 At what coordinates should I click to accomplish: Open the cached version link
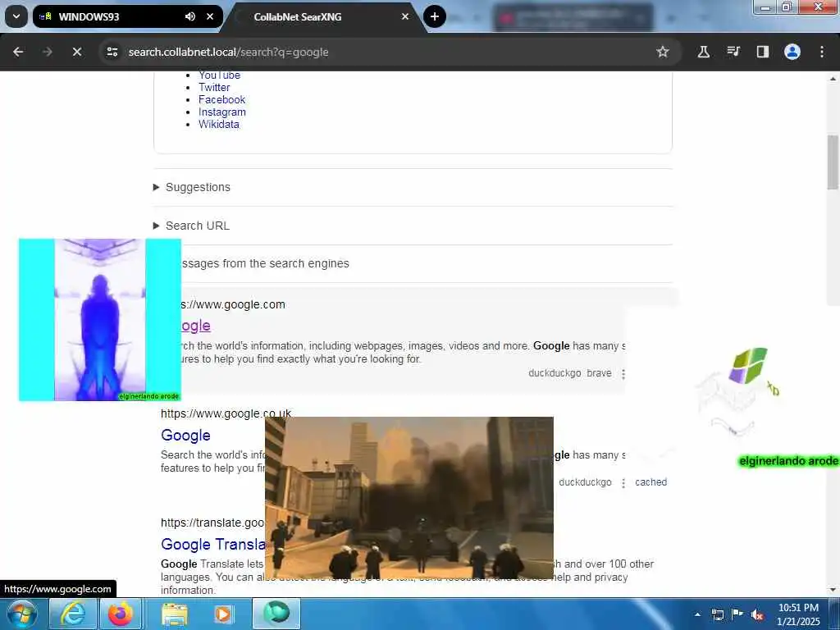point(651,482)
